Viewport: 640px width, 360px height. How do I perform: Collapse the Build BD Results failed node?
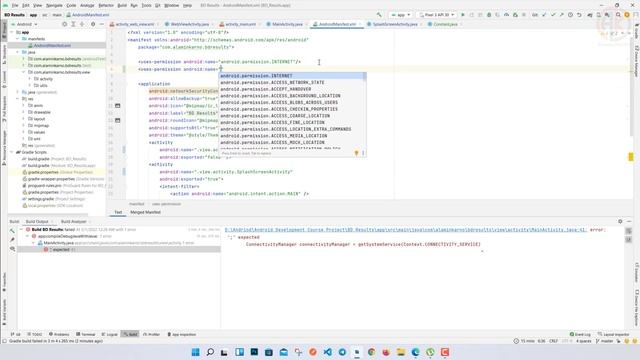(22, 229)
